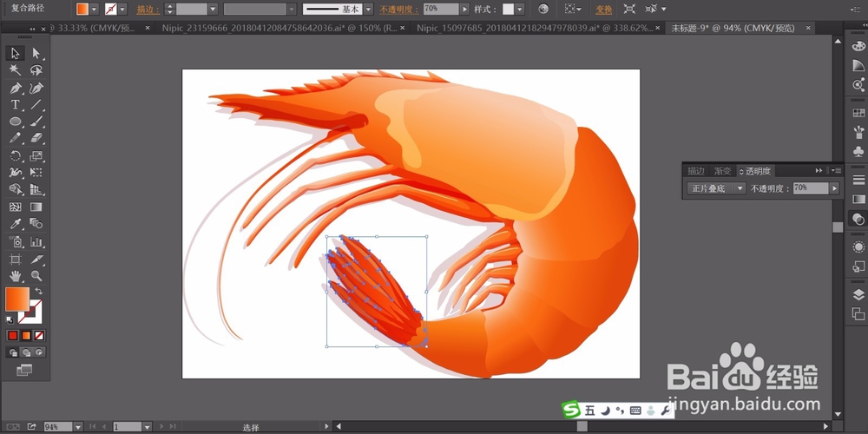
Task: Select the Gradient tool in toolbox
Action: point(36,207)
